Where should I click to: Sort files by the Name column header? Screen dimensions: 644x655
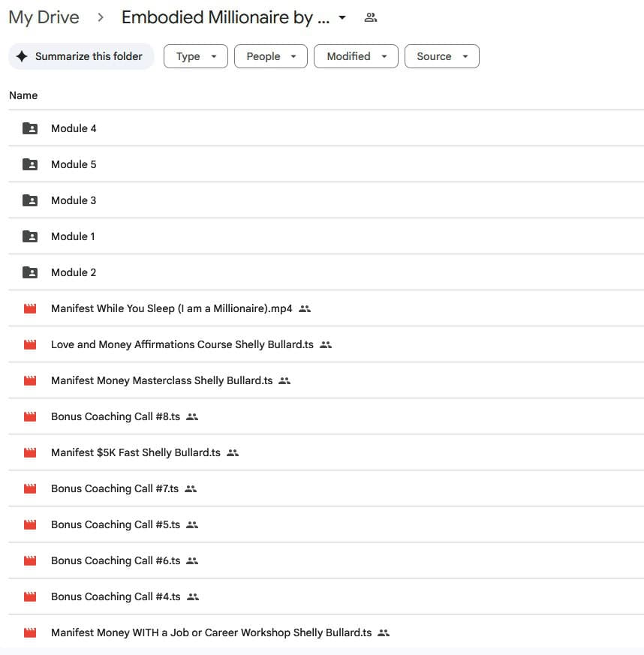point(23,95)
